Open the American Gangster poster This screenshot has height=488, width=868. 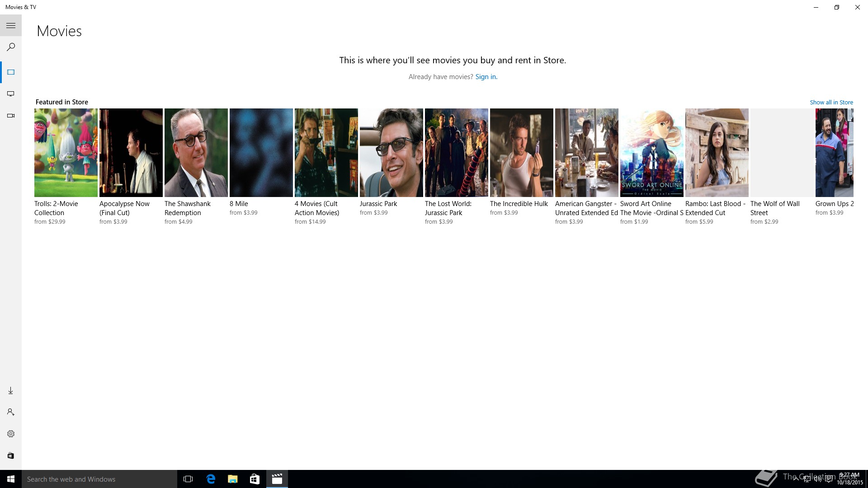[x=587, y=153]
